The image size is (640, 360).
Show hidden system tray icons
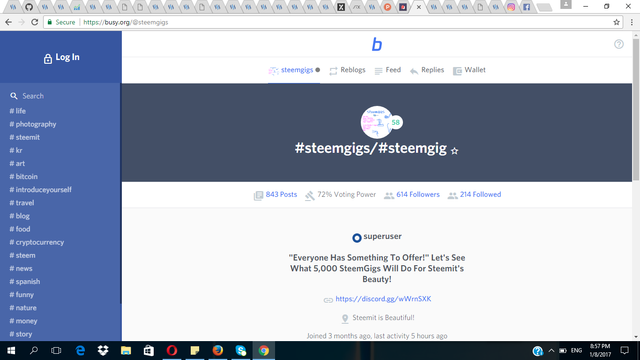551,351
